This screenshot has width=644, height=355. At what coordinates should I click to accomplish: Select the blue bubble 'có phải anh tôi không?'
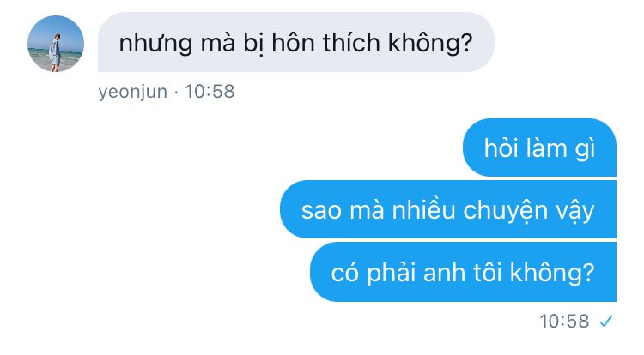click(463, 272)
